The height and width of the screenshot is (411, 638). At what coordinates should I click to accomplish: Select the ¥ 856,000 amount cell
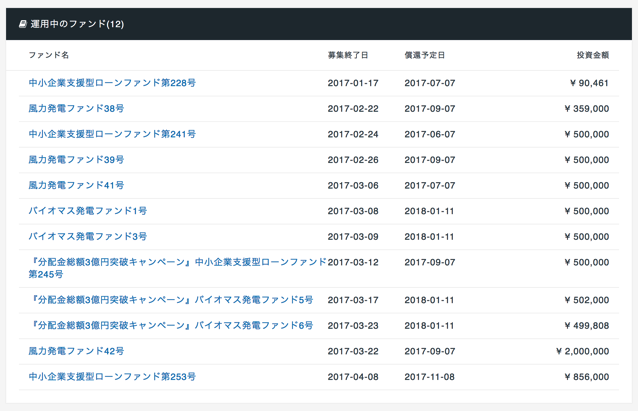[x=587, y=377]
